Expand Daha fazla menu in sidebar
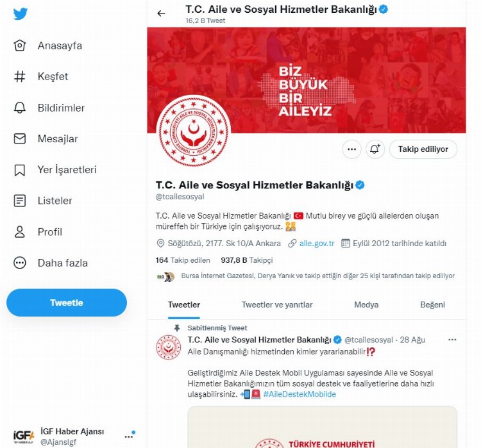Image resolution: width=481 pixels, height=448 pixels. (21, 263)
